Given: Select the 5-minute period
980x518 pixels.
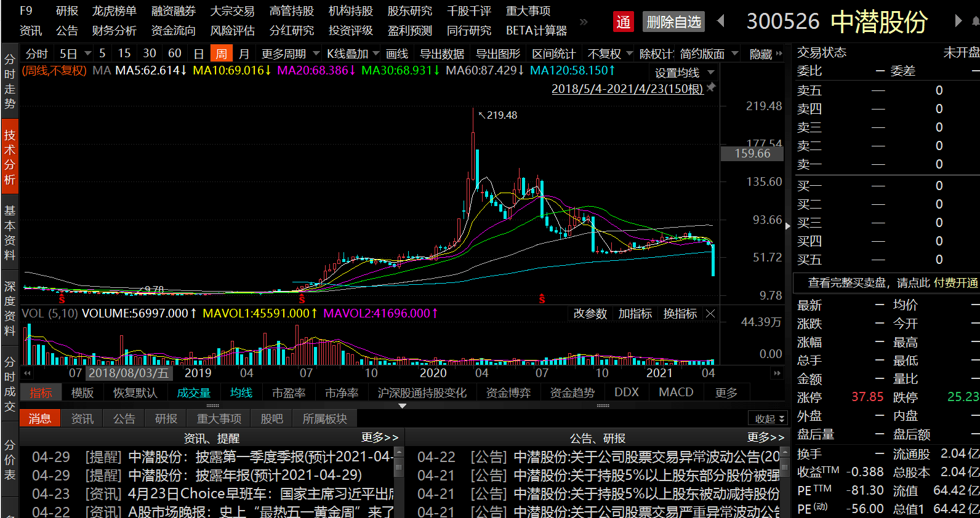Looking at the screenshot, I should click(x=102, y=54).
